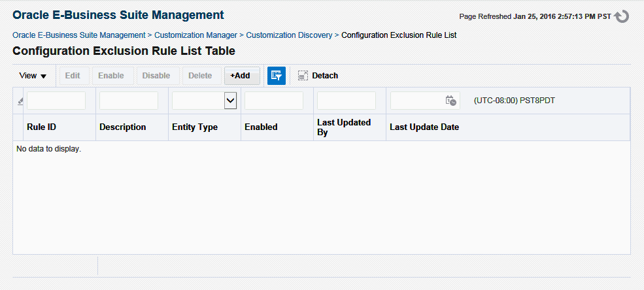The height and width of the screenshot is (290, 644).
Task: Focus the Description filter field
Action: coord(129,101)
